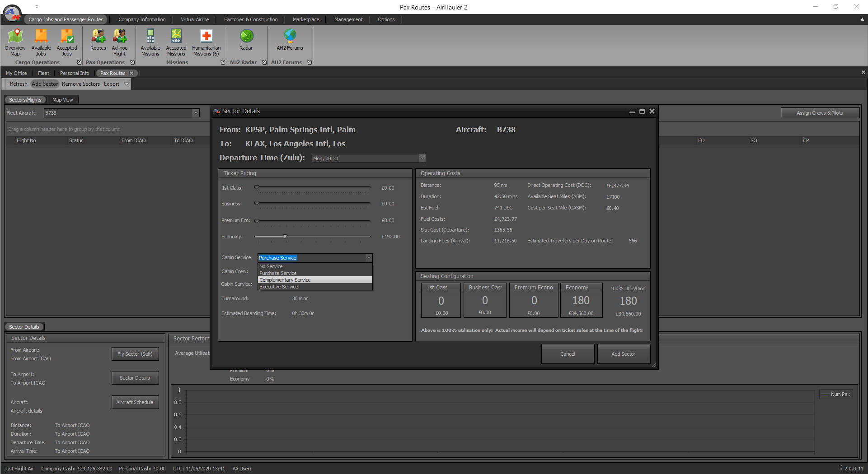This screenshot has width=868, height=474.
Task: Click the Assign Crews & Pilots button
Action: coord(819,113)
